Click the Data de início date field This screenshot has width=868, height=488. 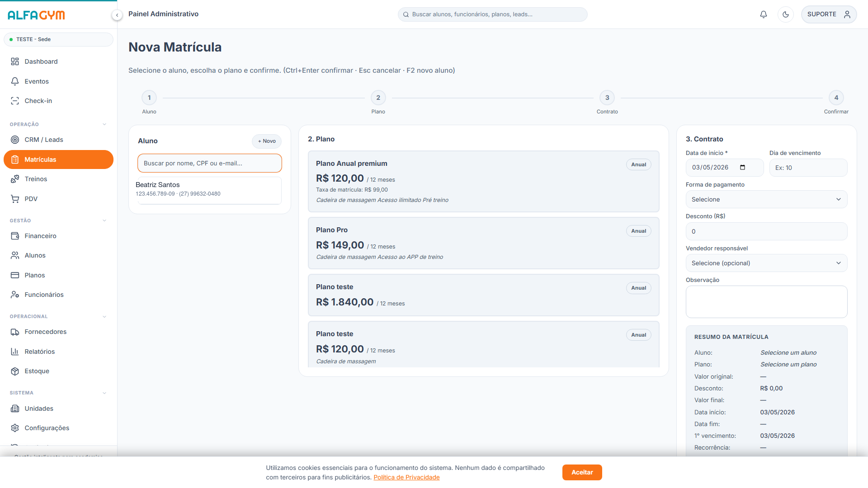(x=724, y=168)
